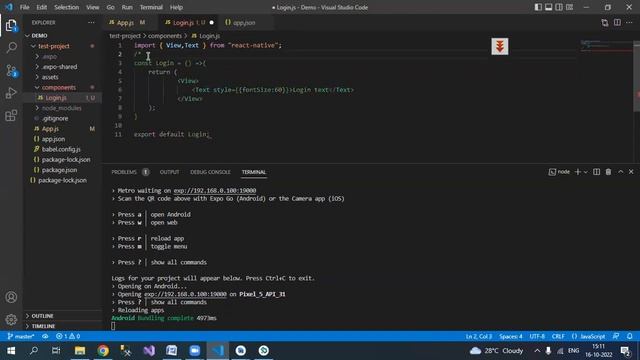This screenshot has height=360, width=640.
Task: Open babel.config.js in the explorer
Action: 61,149
